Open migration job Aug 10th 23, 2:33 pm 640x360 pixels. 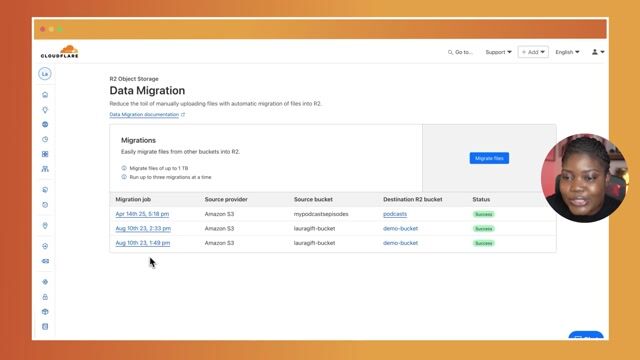point(143,229)
